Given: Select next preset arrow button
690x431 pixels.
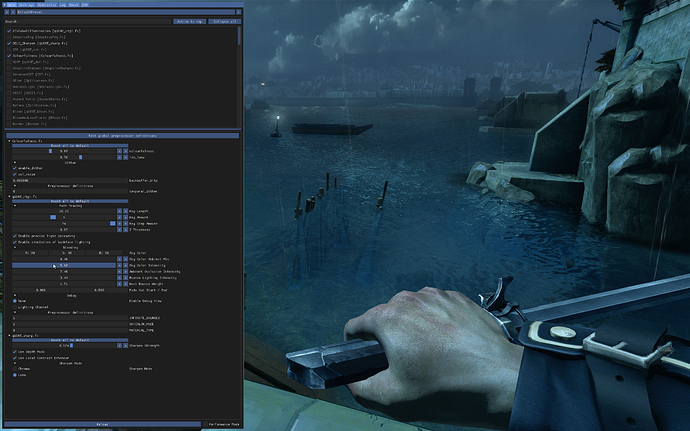Looking at the screenshot, I should click(x=13, y=12).
